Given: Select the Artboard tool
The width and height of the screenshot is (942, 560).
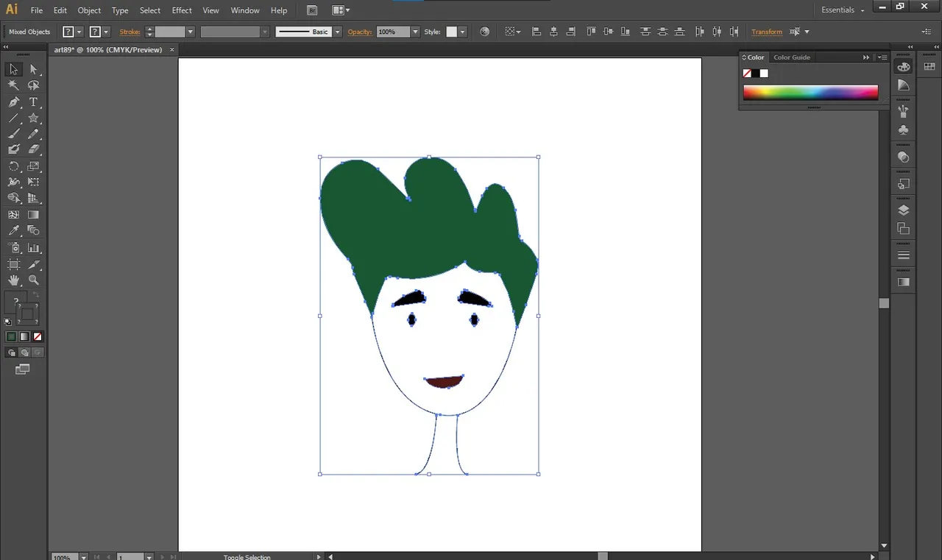Looking at the screenshot, I should tap(13, 264).
